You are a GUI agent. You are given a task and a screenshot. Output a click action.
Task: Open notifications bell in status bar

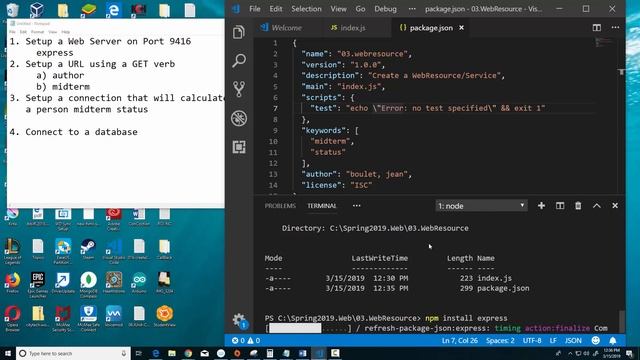pyautogui.click(x=613, y=340)
